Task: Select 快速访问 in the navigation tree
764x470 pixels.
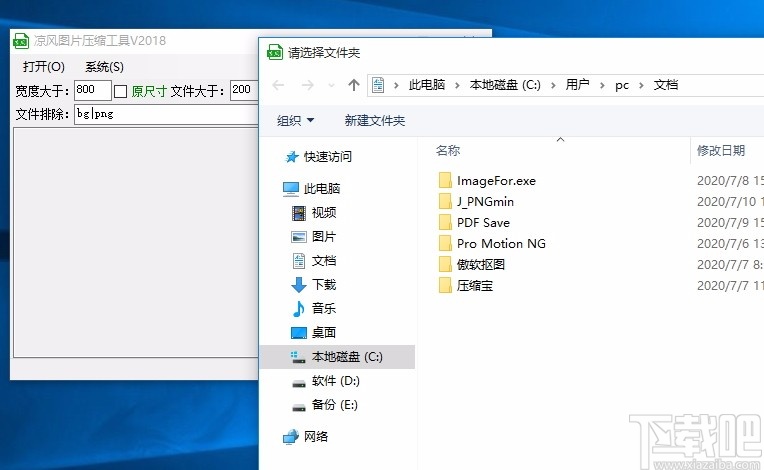Action: [x=319, y=157]
